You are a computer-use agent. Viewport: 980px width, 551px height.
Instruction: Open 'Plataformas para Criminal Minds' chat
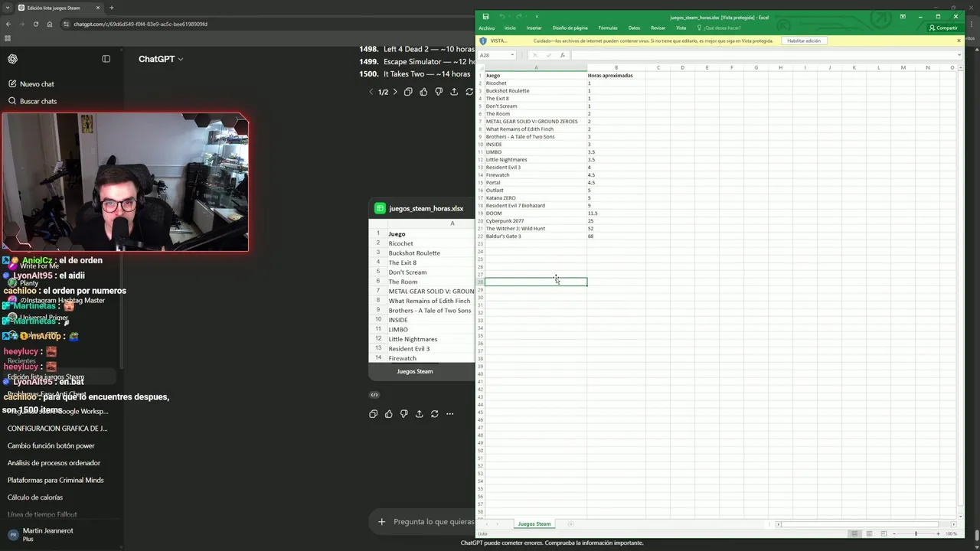[56, 481]
